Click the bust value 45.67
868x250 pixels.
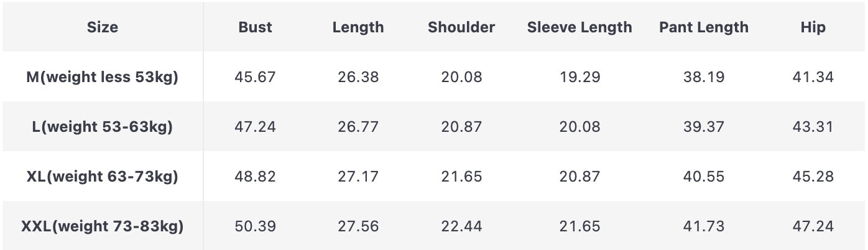click(x=255, y=77)
